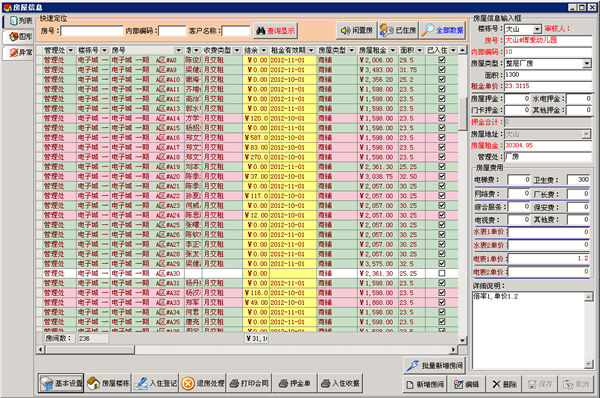600x398 pixels.
Task: Click the 内部编码 search input field
Action: coord(172,31)
